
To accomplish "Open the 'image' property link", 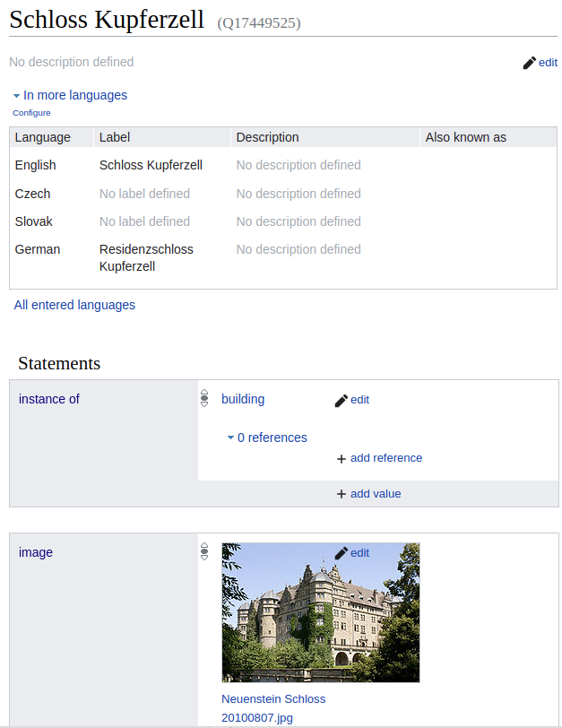I will click(36, 552).
